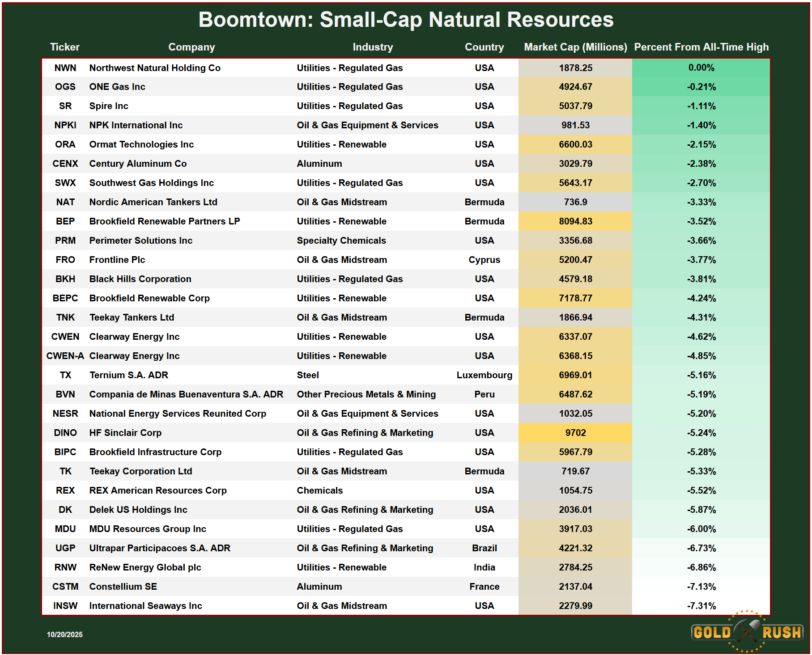Select the Country column header
The image size is (812, 655).
(484, 47)
